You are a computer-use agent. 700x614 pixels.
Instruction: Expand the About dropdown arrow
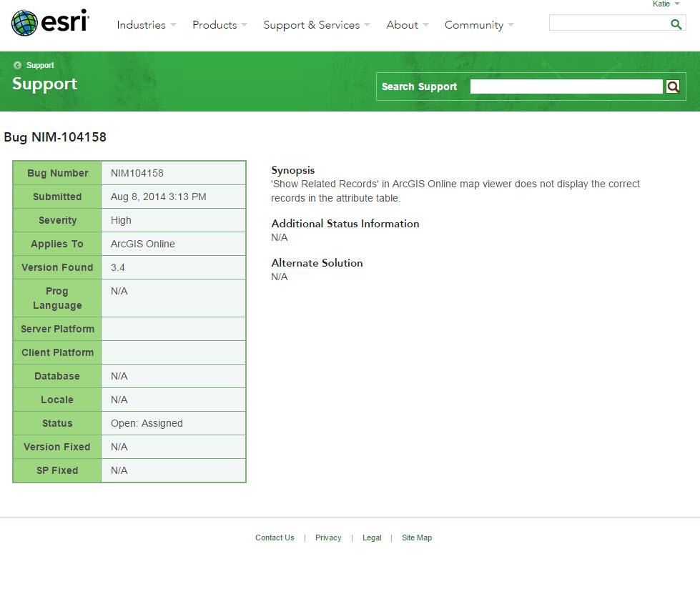425,25
